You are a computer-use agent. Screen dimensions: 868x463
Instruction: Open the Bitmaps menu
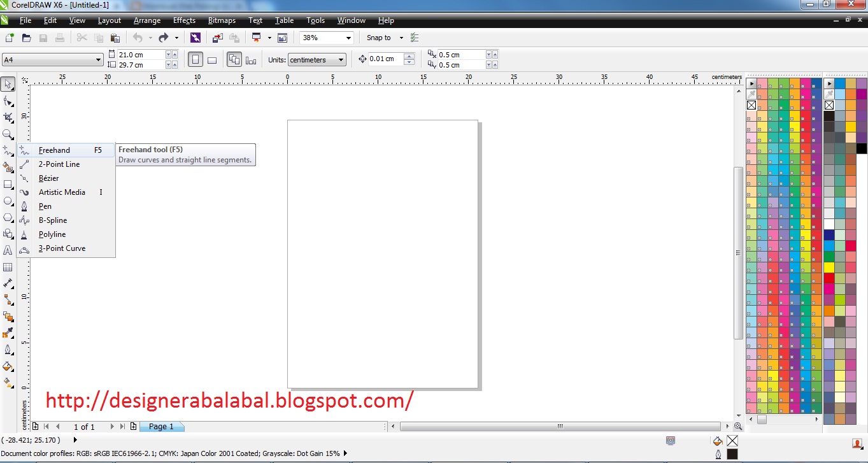222,20
